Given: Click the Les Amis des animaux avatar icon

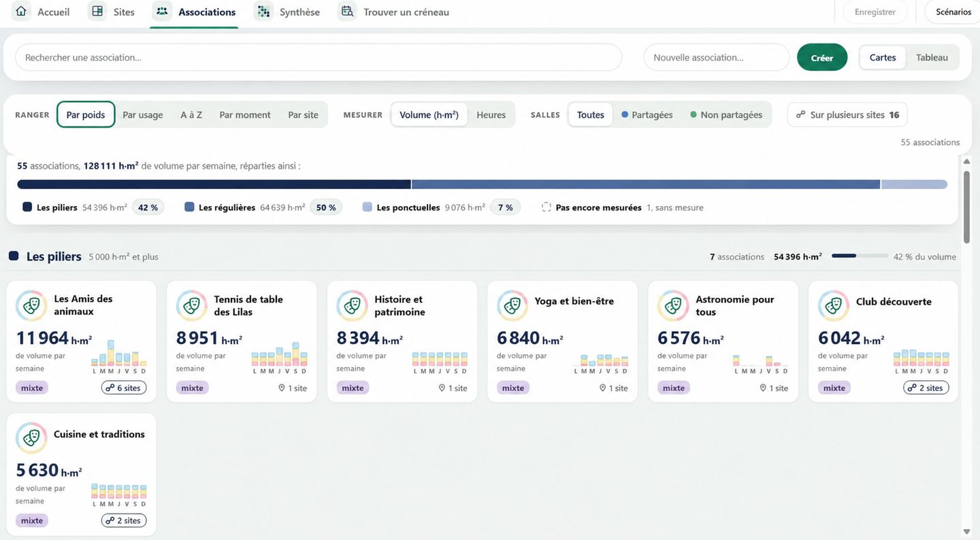Looking at the screenshot, I should click(x=31, y=305).
